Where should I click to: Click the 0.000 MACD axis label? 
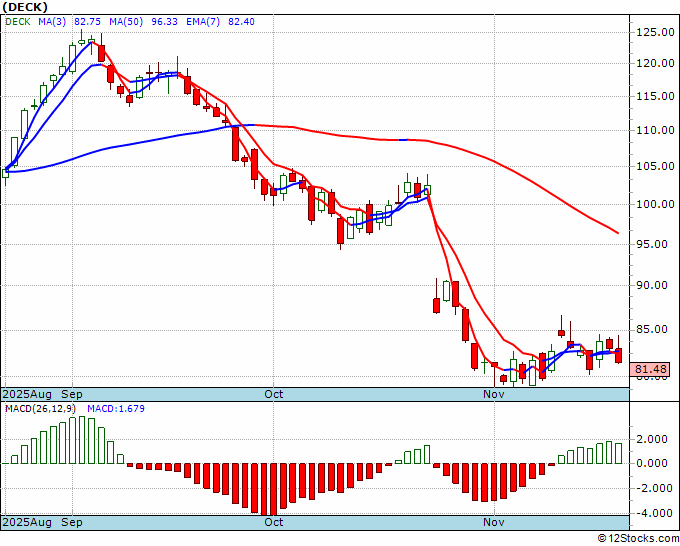[x=652, y=464]
